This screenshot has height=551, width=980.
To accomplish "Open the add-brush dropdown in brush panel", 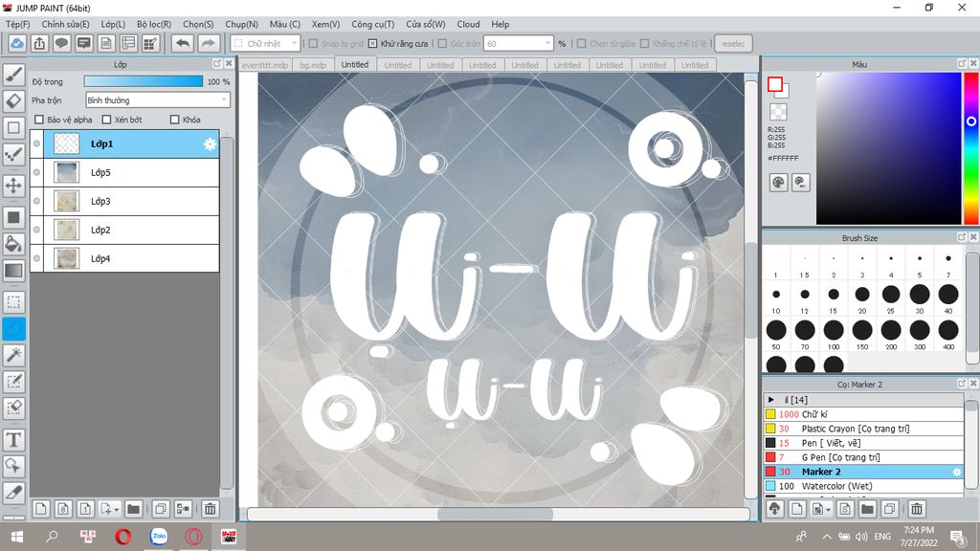I will click(x=828, y=510).
